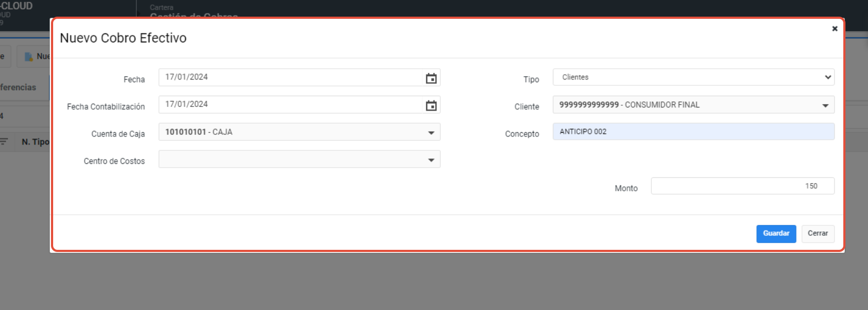Click the filter lines icon beside N. Tipo
This screenshot has width=868, height=310.
click(x=4, y=142)
